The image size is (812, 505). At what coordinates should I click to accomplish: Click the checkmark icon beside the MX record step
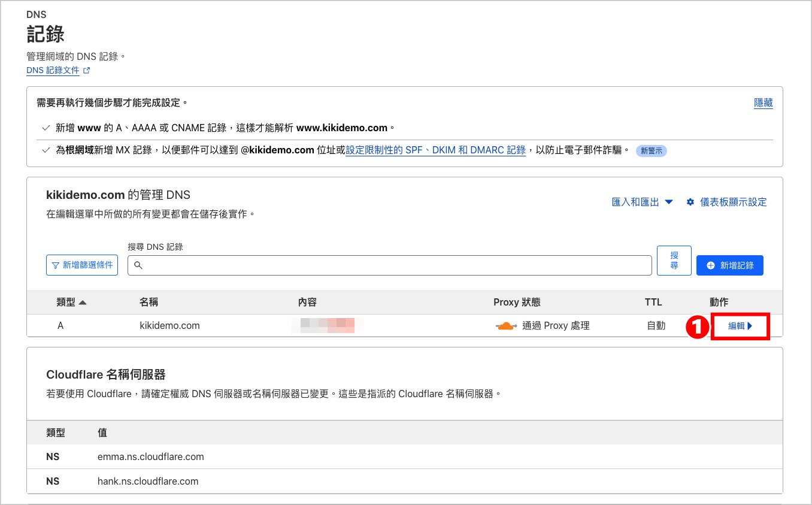coord(46,150)
